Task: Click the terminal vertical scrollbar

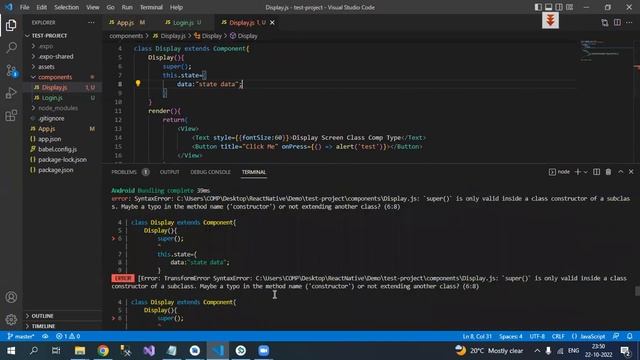Action: (x=636, y=291)
